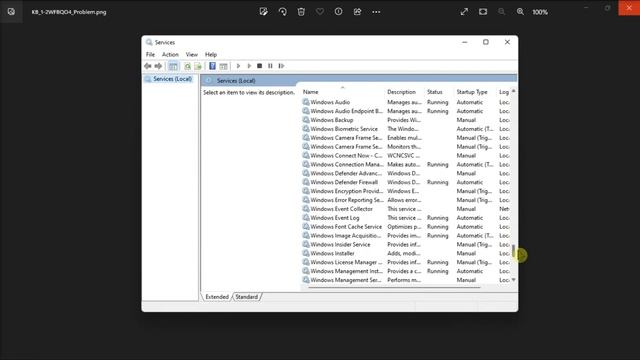This screenshot has height=360, width=640.
Task: Click the Restart Service icon
Action: tap(281, 66)
